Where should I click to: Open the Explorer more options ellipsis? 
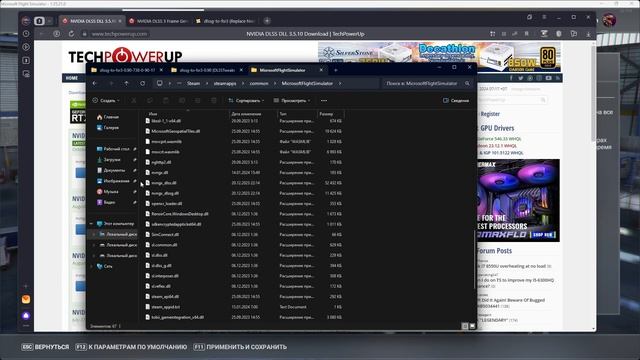click(x=324, y=100)
